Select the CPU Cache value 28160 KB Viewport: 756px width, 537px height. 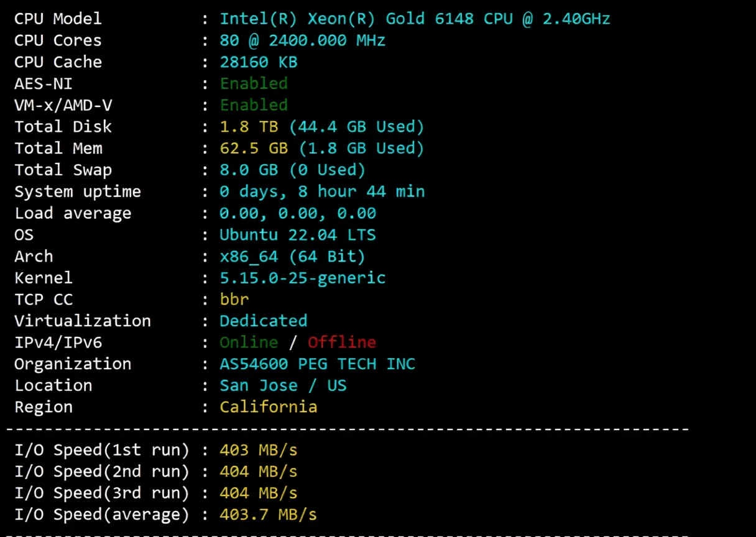pos(259,62)
